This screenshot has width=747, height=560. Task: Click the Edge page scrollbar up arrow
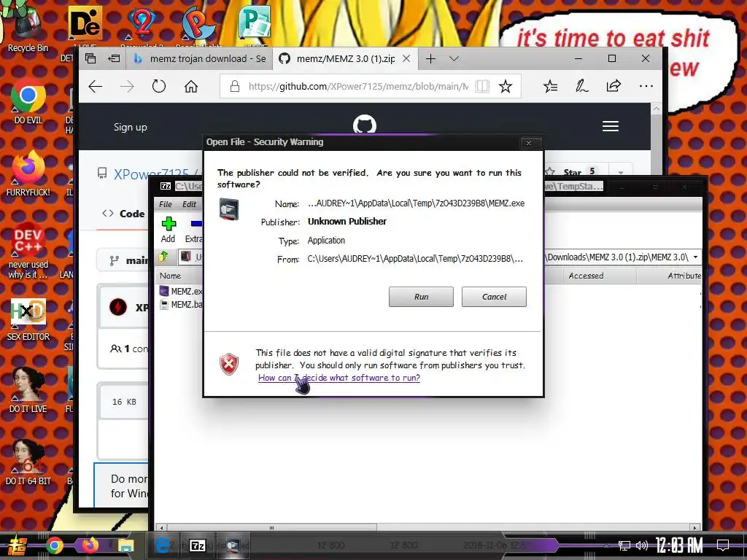(656, 109)
